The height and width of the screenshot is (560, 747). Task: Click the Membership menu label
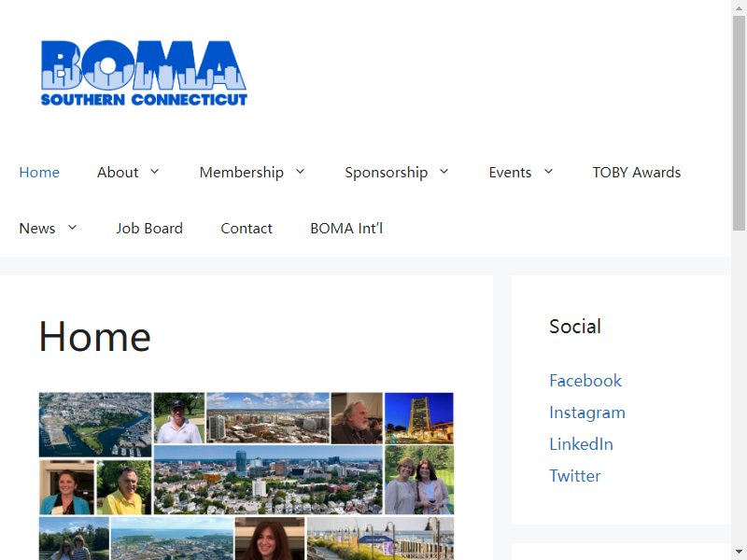coord(242,172)
